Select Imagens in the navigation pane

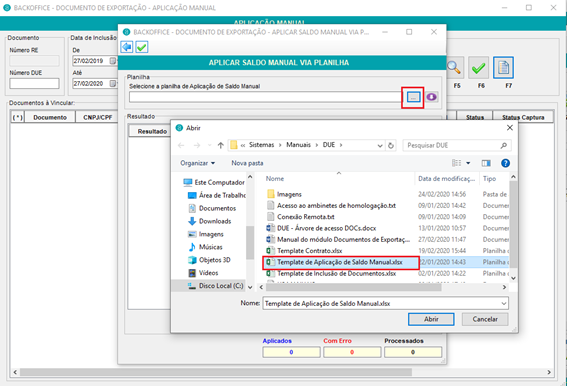click(x=206, y=234)
